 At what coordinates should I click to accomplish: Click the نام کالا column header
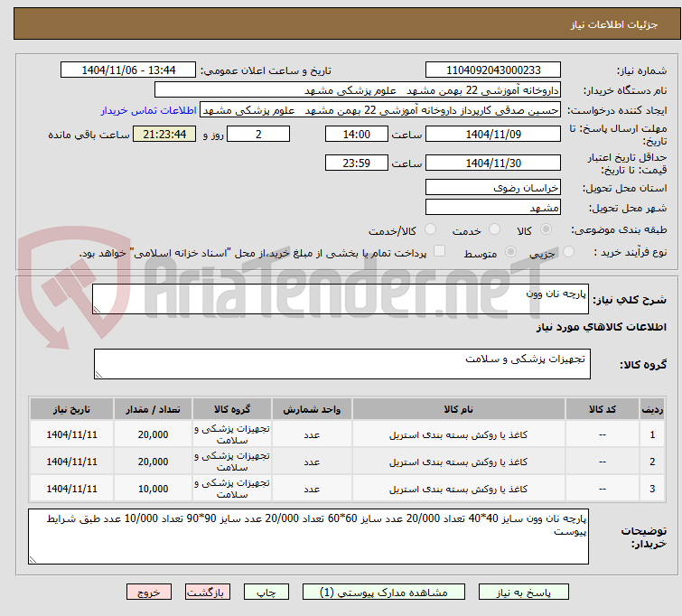[x=459, y=409]
